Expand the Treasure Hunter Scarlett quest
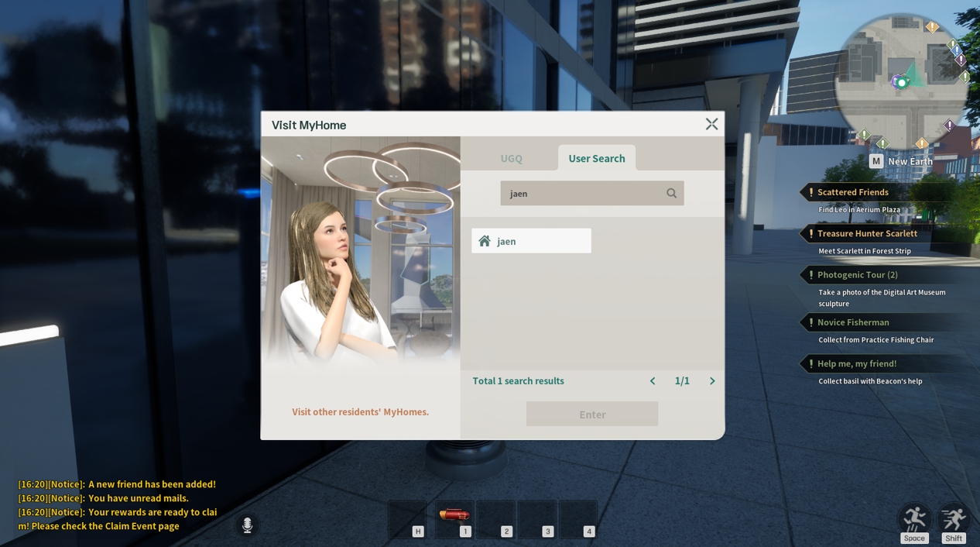This screenshot has width=980, height=547. (x=866, y=233)
